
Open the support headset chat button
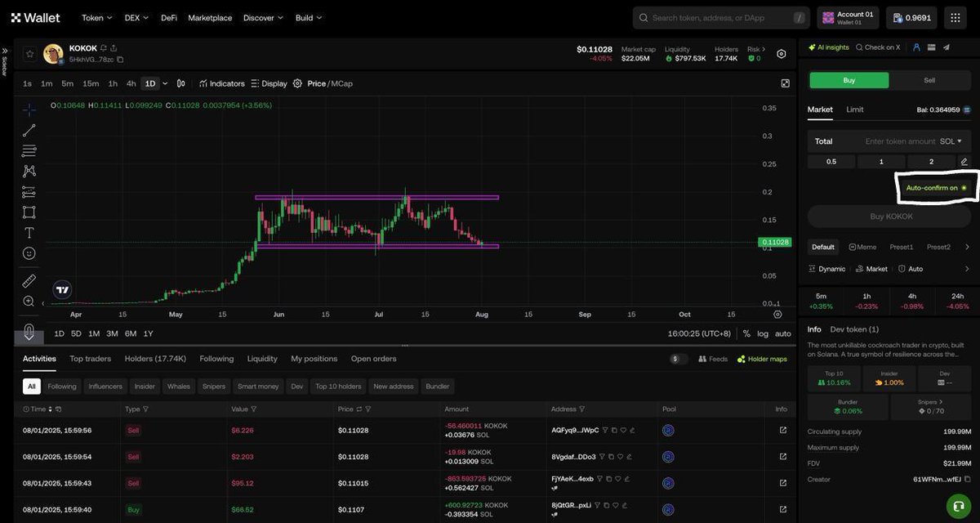click(958, 507)
